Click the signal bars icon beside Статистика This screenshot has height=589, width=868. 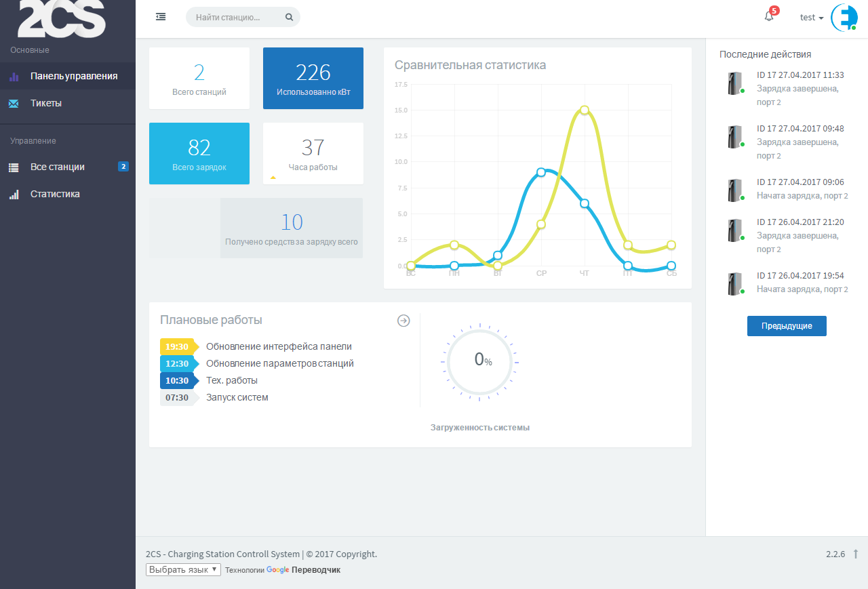tap(14, 195)
